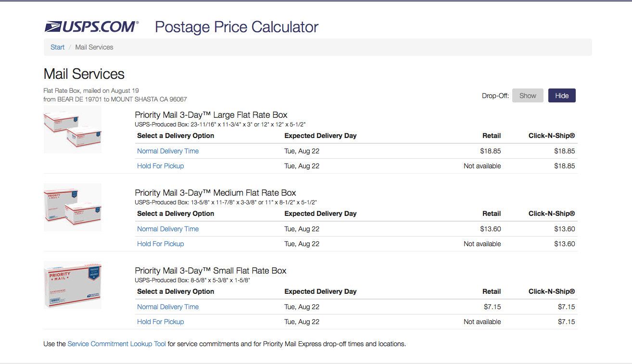This screenshot has height=364, width=632.
Task: Click Priority Mail 3-Day Large Flat Rate Box heading
Action: point(211,115)
